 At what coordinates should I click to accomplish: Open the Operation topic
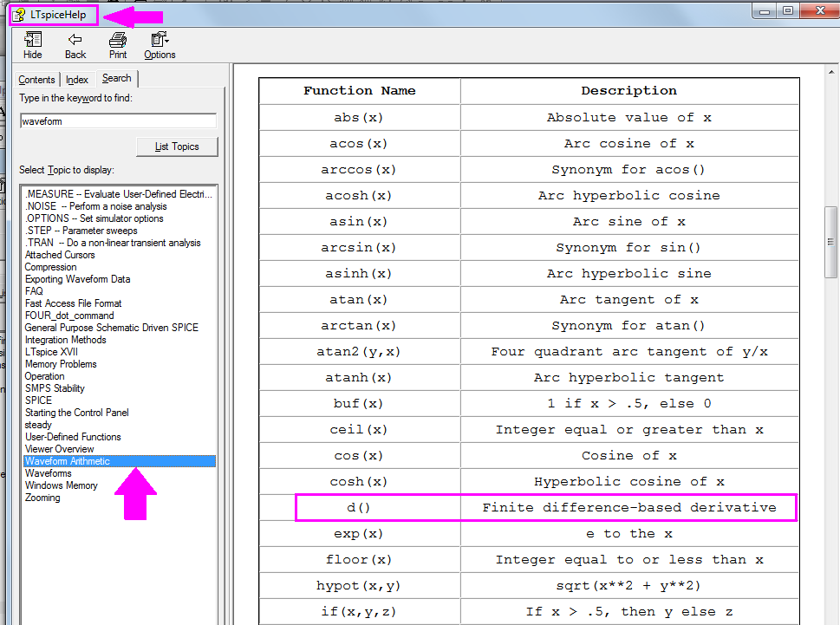click(x=44, y=376)
